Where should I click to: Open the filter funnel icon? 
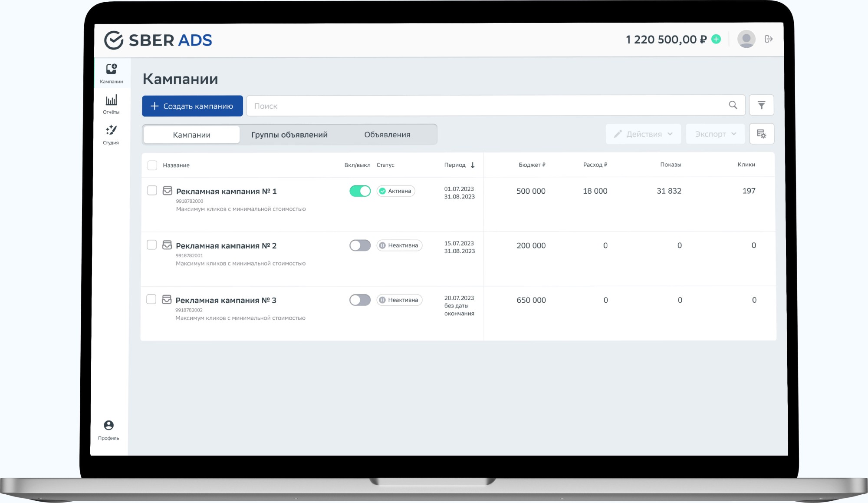point(761,105)
